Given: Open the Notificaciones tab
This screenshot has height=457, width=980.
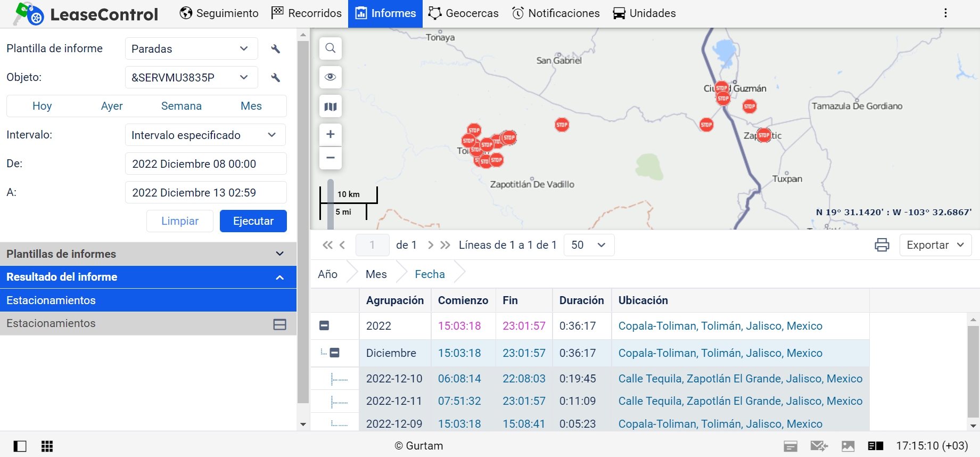Looking at the screenshot, I should pos(556,13).
